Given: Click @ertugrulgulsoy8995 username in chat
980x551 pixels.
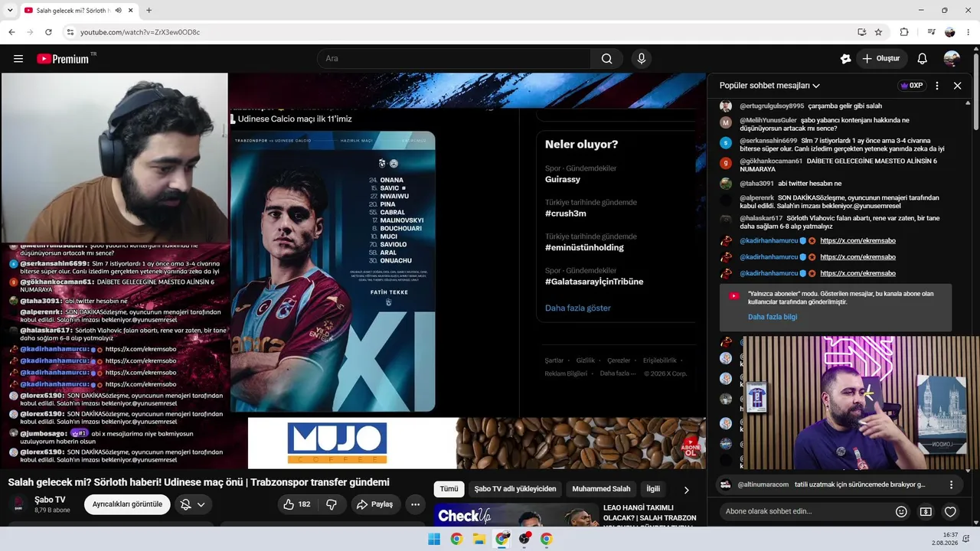Looking at the screenshot, I should [x=772, y=106].
